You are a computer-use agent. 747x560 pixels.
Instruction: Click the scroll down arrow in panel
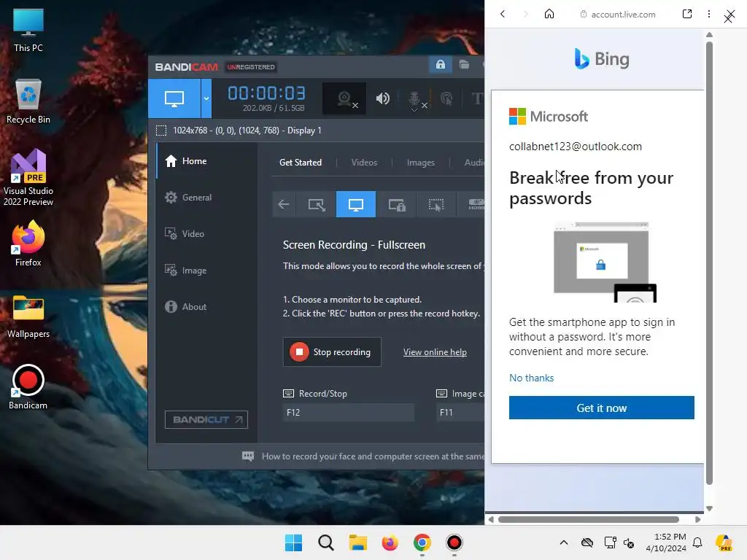709,508
